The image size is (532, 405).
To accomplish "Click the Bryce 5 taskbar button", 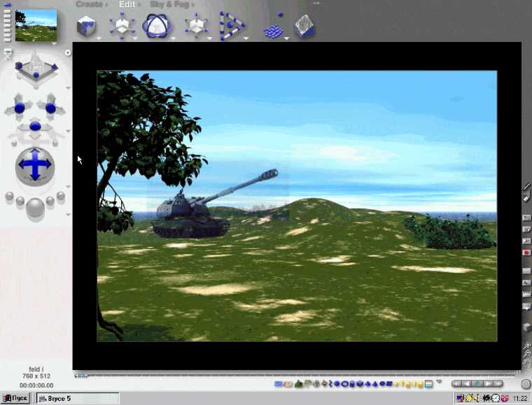I will point(78,398).
